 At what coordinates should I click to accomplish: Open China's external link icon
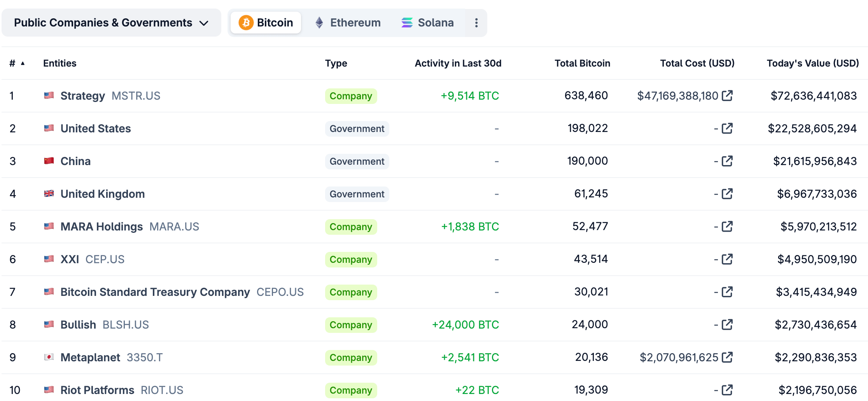727,161
